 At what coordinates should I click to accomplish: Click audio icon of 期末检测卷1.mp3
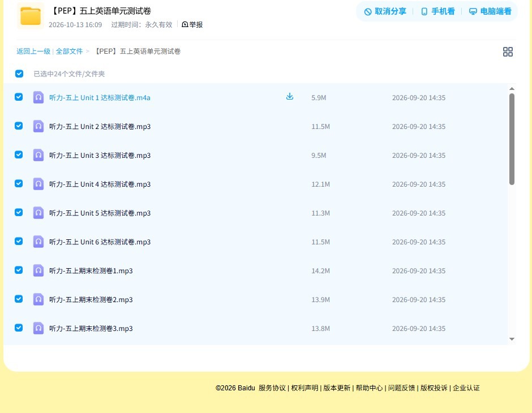pos(38,270)
